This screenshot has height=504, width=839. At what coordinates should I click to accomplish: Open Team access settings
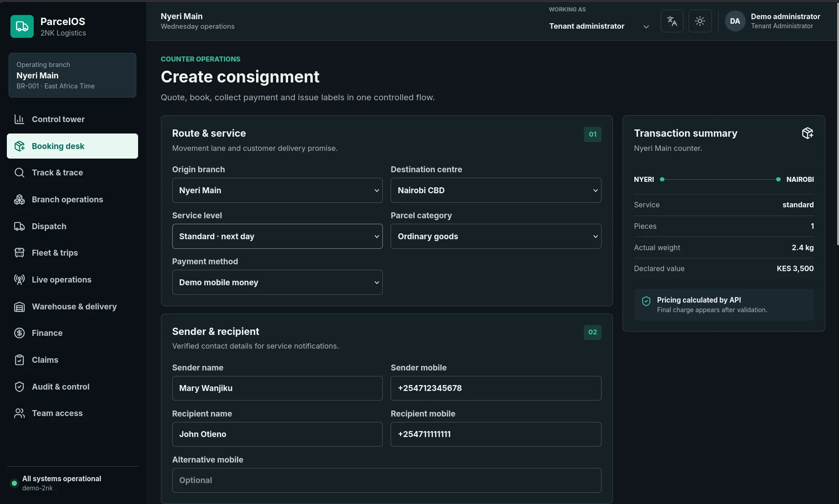72,413
